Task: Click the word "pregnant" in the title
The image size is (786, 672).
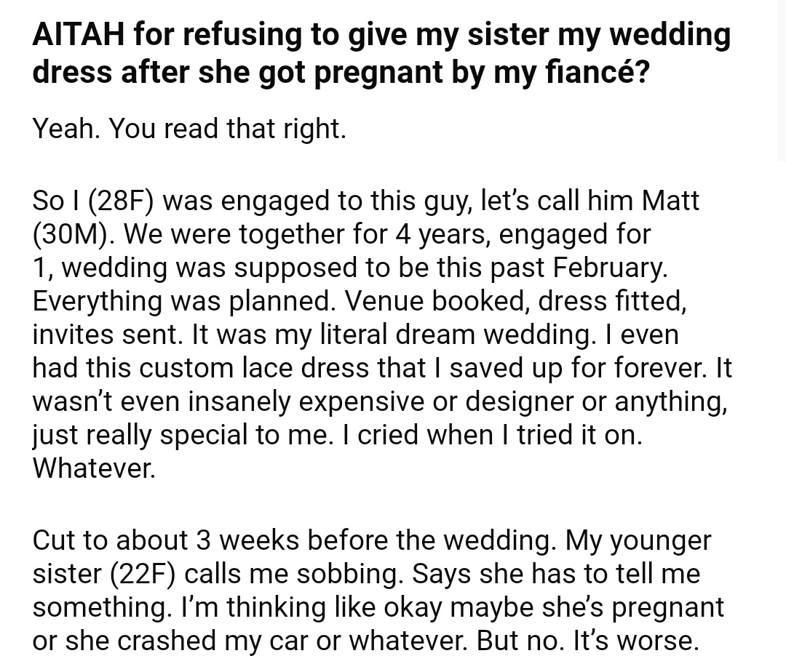Action: (379, 71)
